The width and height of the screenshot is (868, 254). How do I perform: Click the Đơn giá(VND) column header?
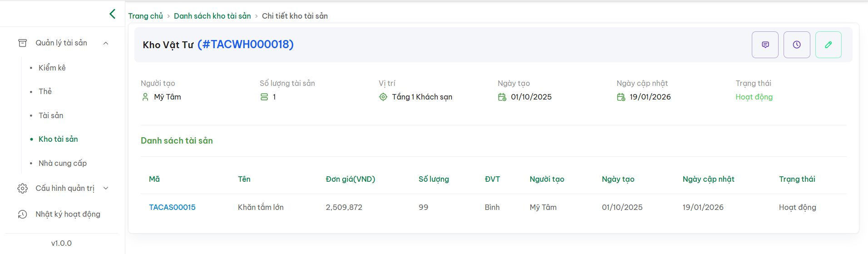click(350, 179)
